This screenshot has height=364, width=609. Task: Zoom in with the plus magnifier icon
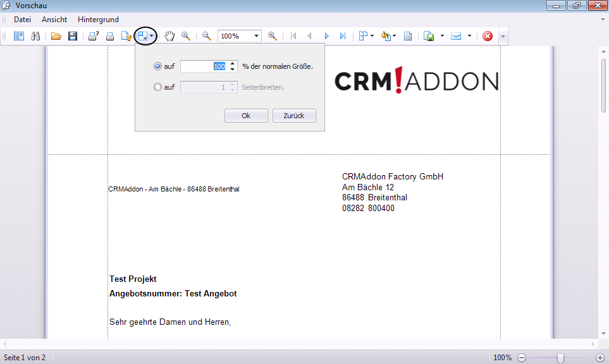point(273,36)
